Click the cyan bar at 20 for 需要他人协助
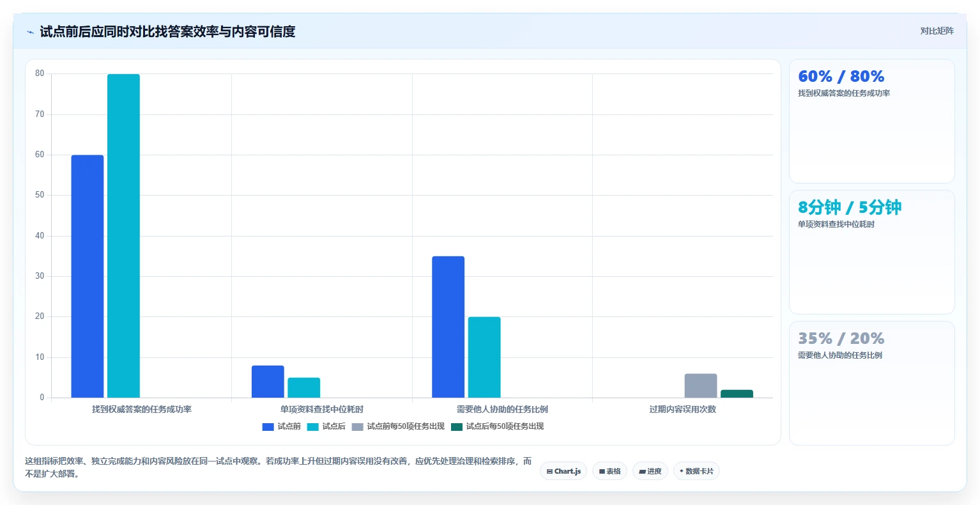Viewport: 980px width, 505px height. (484, 357)
